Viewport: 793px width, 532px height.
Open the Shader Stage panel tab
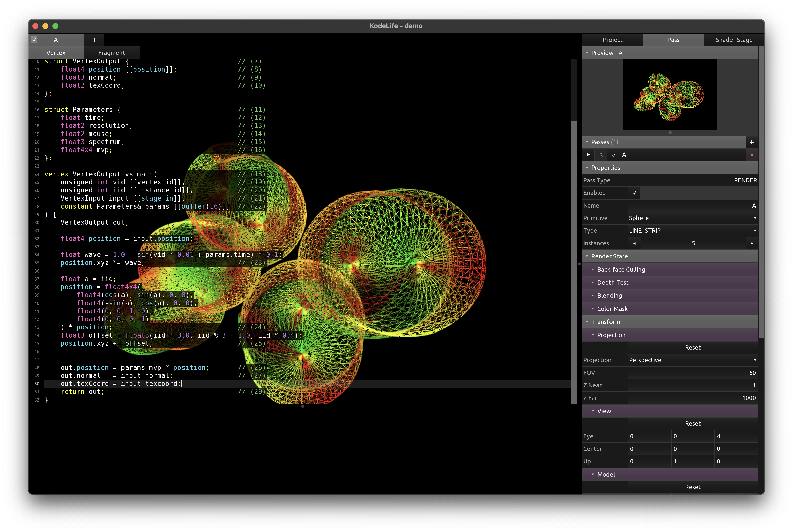[x=734, y=40]
